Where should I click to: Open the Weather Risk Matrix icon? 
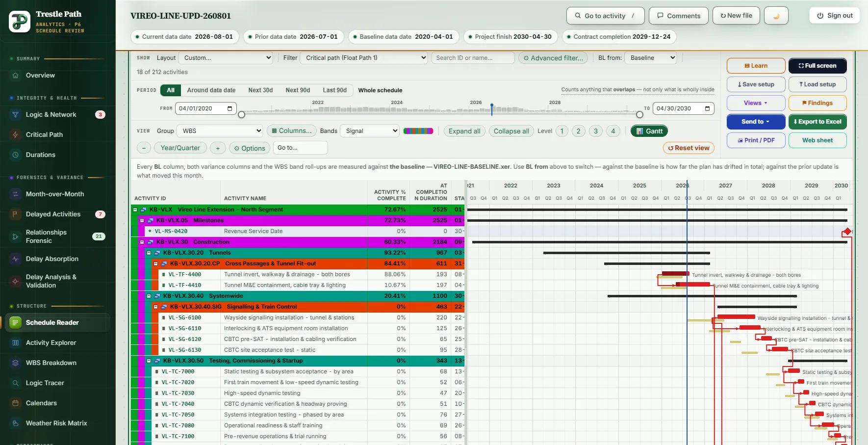point(16,423)
